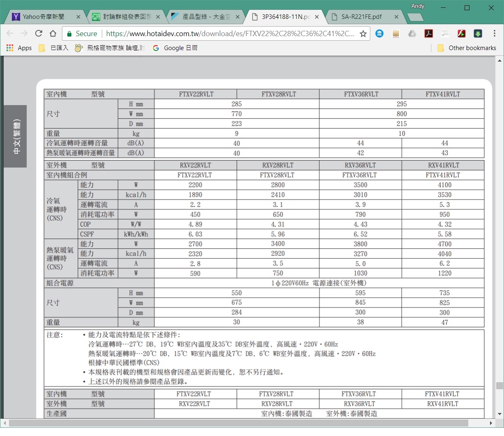This screenshot has width=504, height=436.
Task: Click the outdoor height value 735
Action: (x=444, y=293)
